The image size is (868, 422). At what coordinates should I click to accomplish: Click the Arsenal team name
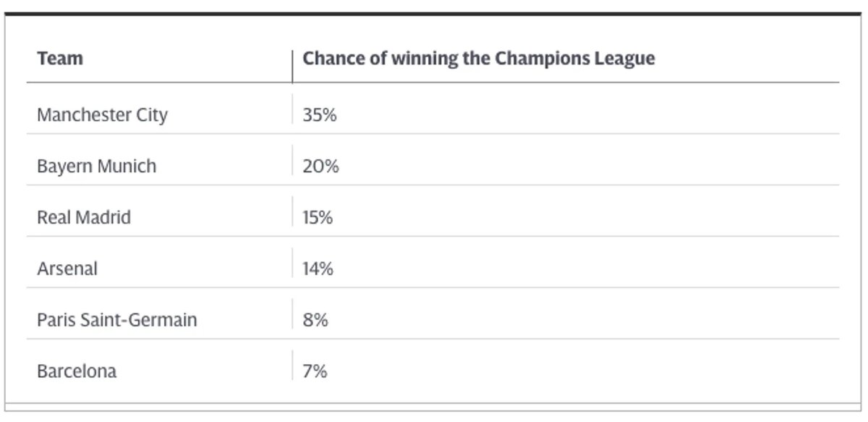coord(67,269)
